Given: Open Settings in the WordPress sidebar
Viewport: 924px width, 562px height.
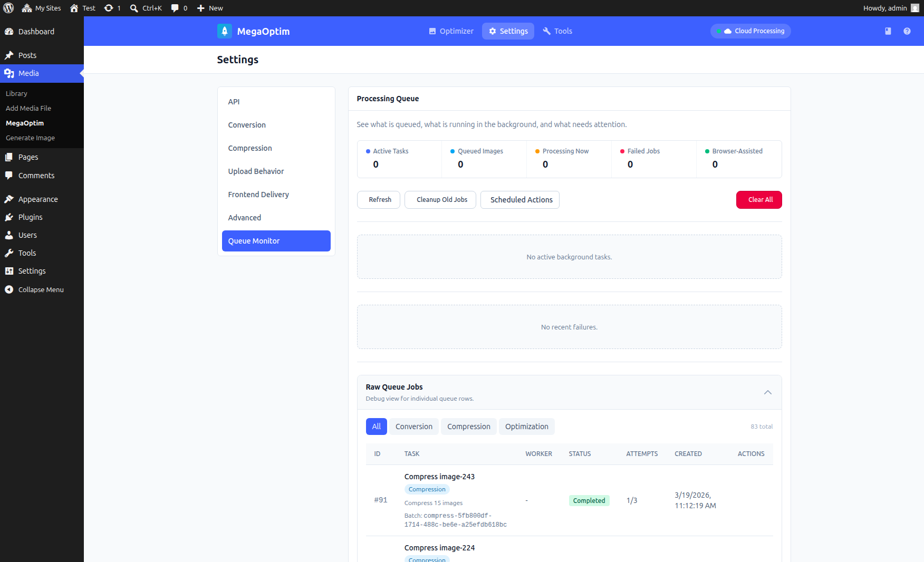Looking at the screenshot, I should click(x=42, y=271).
